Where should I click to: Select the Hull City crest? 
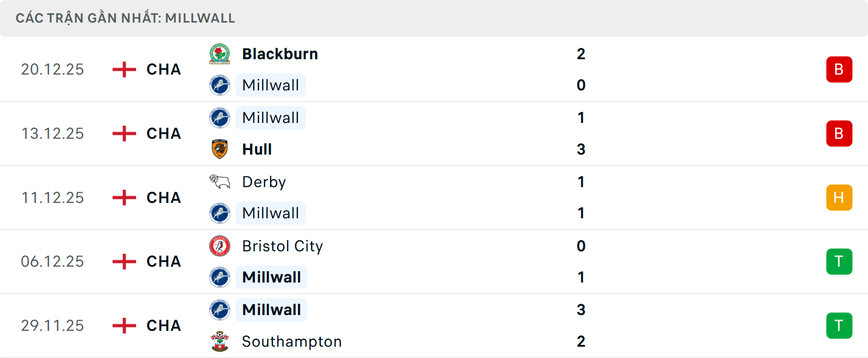click(219, 149)
